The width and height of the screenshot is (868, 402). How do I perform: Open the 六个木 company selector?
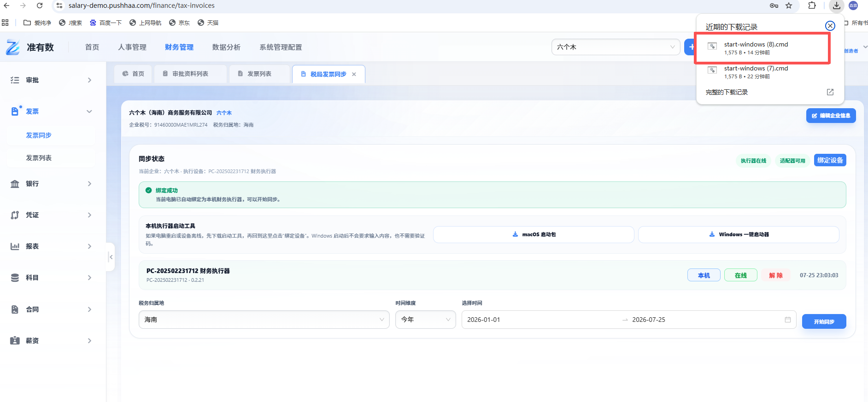(x=616, y=47)
